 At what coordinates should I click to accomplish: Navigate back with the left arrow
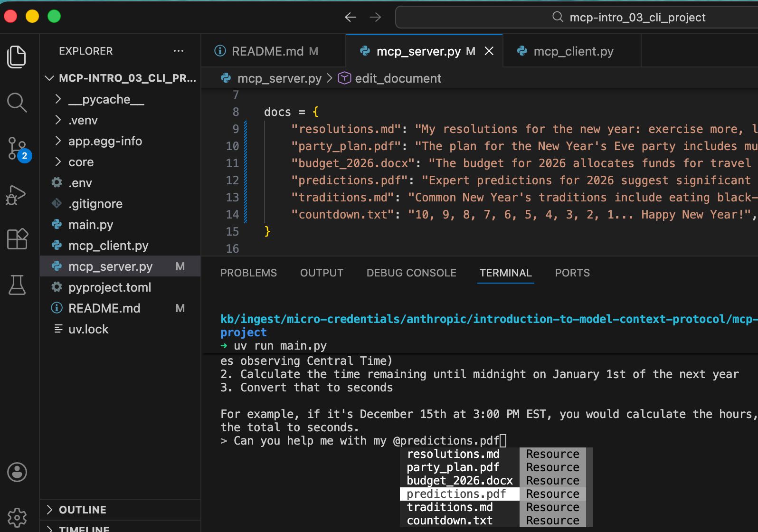tap(351, 17)
